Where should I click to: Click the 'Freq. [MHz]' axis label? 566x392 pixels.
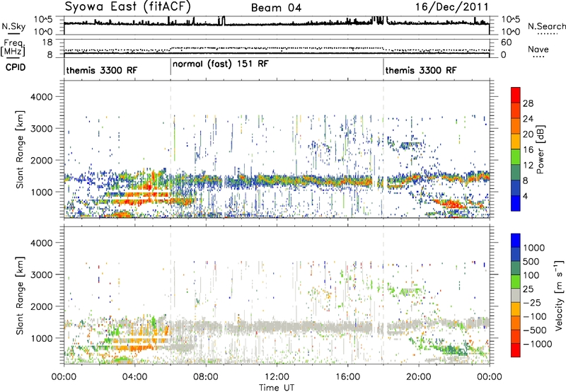[13, 47]
